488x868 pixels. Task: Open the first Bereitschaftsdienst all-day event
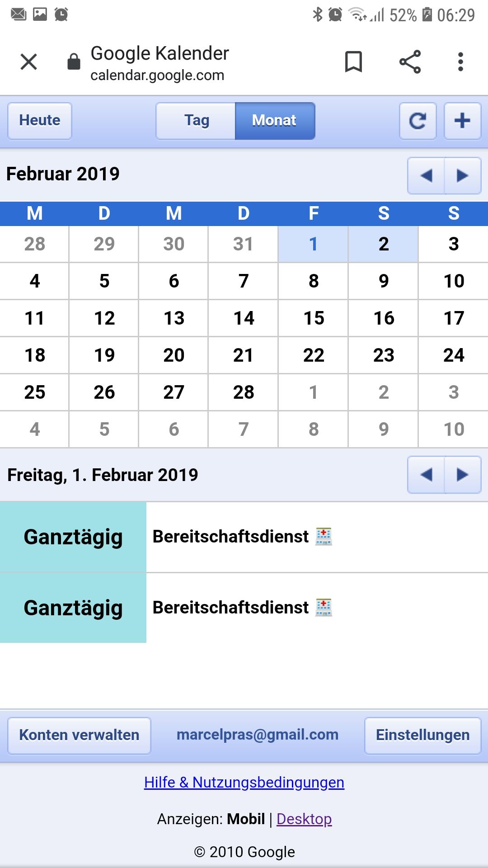coord(231,537)
